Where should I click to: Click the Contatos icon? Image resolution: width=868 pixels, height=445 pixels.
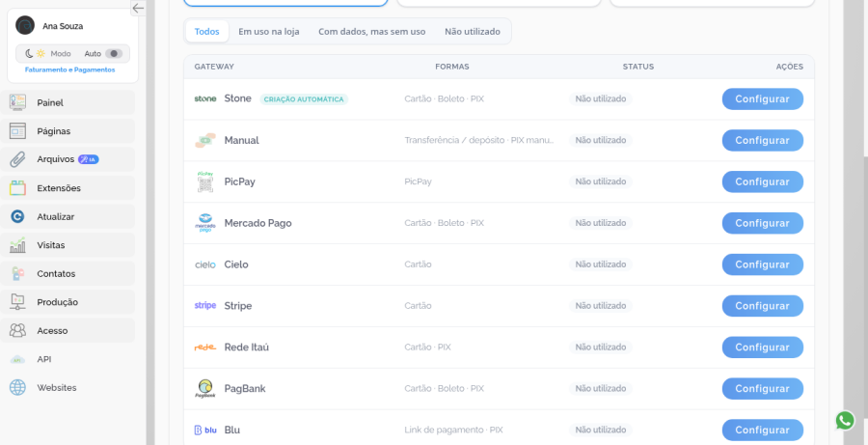[17, 273]
